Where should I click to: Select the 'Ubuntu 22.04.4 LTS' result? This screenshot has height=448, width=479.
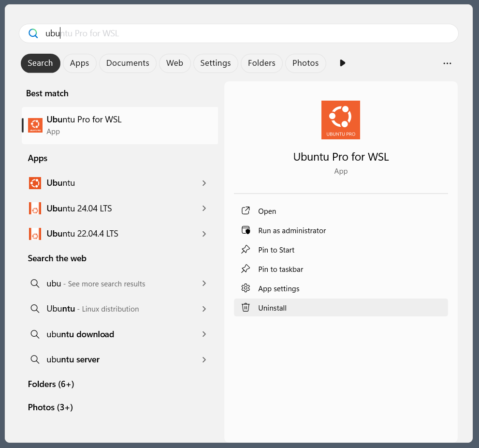[120, 234]
